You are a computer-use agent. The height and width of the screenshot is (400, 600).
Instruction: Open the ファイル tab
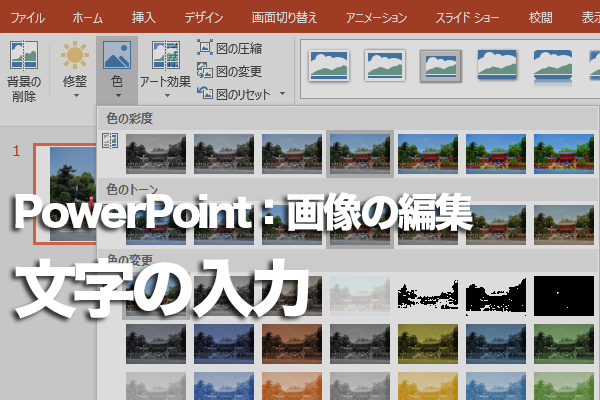tap(28, 18)
